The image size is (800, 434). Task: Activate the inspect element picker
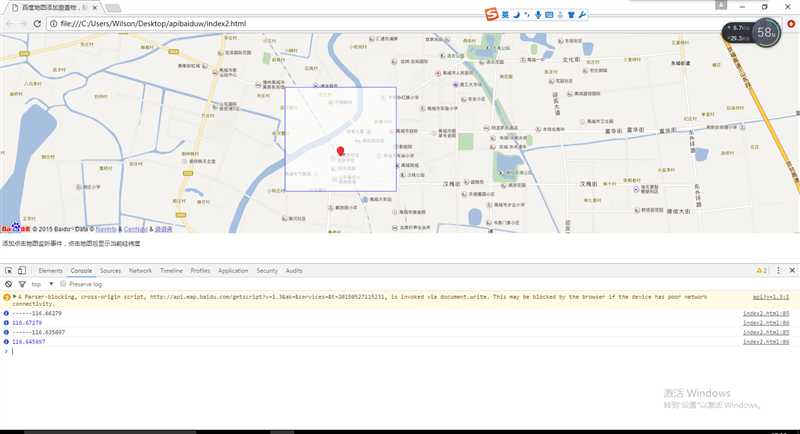click(x=9, y=270)
